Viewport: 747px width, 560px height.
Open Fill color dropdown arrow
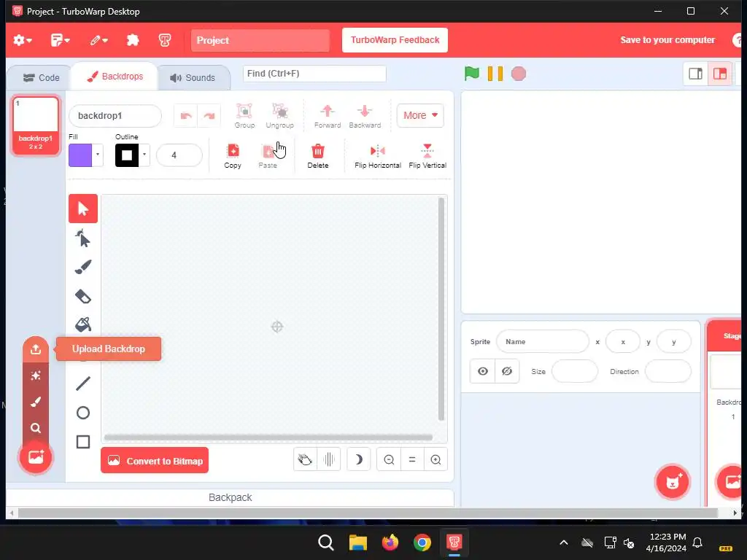tap(98, 155)
